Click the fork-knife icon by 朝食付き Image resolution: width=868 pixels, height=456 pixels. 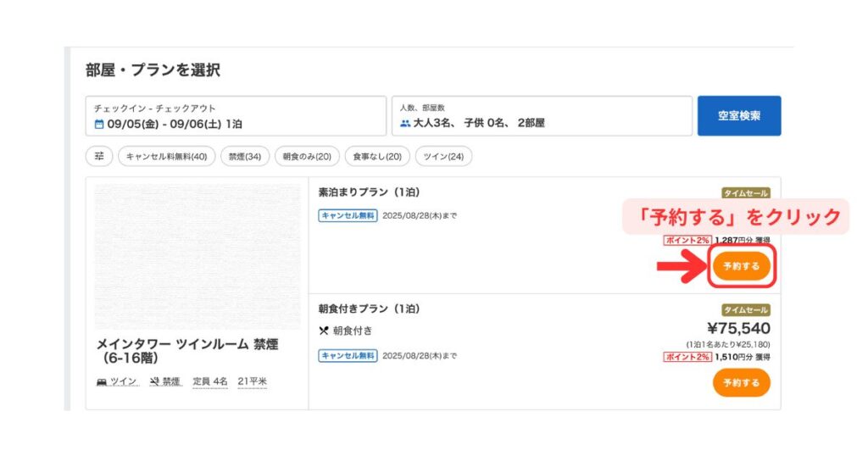324,331
